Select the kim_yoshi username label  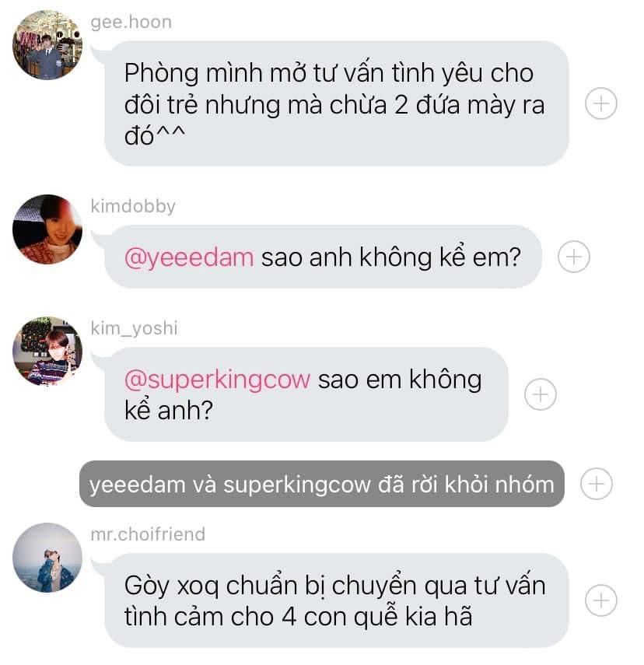coord(134,328)
